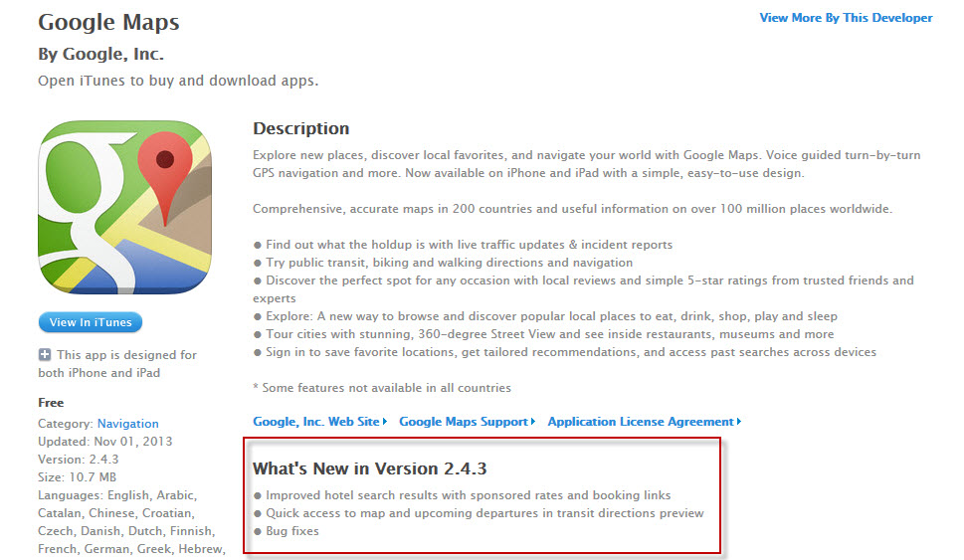The image size is (964, 560).
Task: Click What's New in Version 2.4.3 heading
Action: (369, 468)
